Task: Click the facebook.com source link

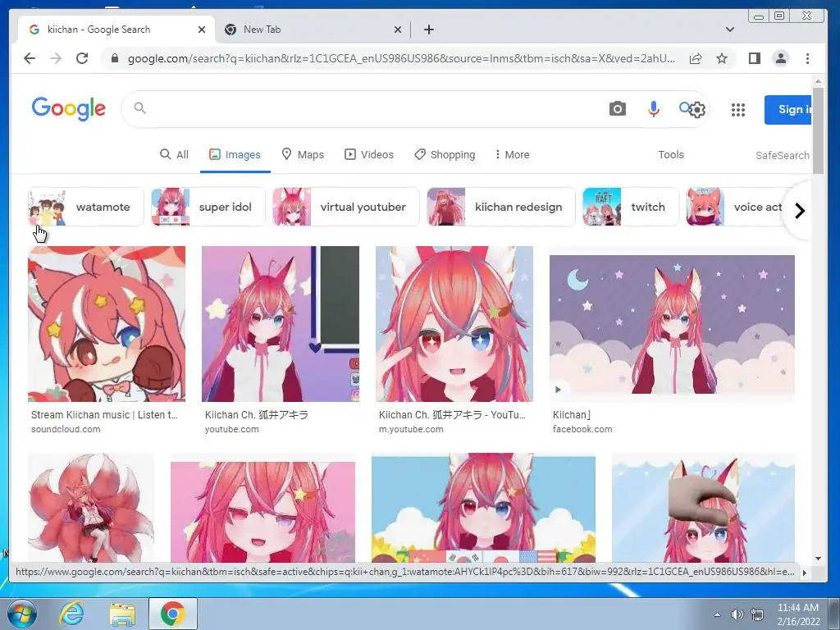Action: pos(582,429)
